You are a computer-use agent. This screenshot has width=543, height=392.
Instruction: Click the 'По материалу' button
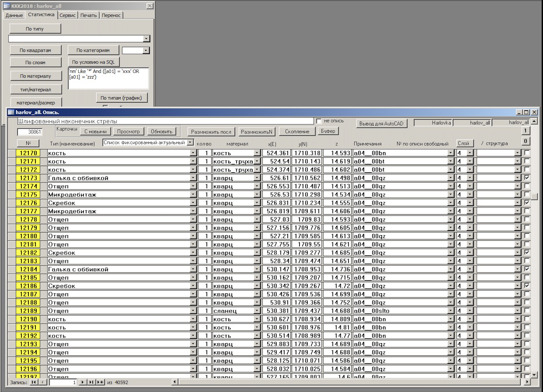[36, 76]
